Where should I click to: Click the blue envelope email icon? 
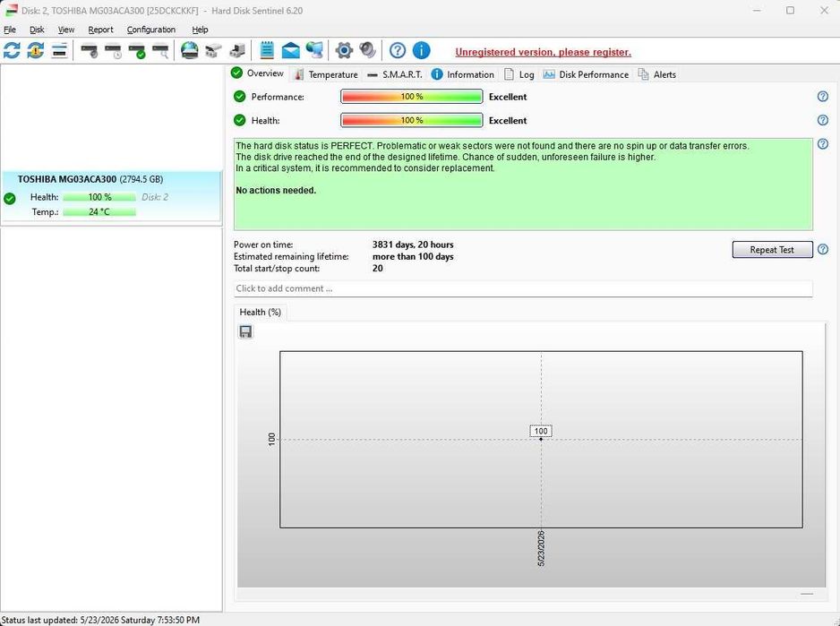click(290, 50)
